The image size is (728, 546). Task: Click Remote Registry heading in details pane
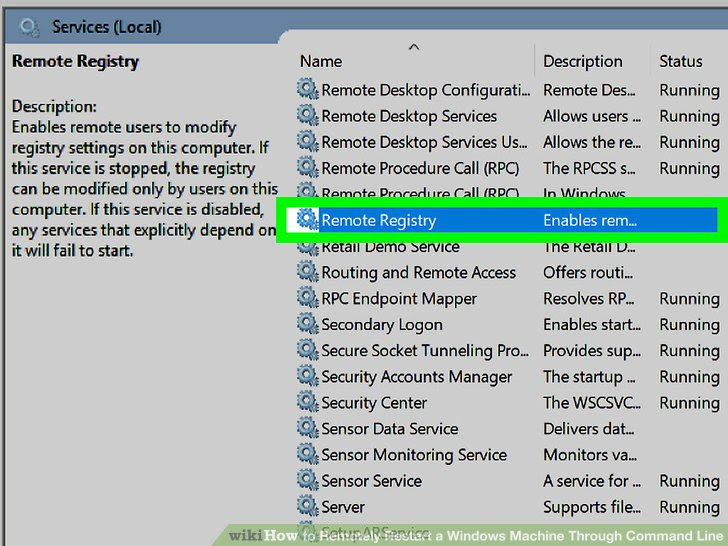click(x=75, y=62)
